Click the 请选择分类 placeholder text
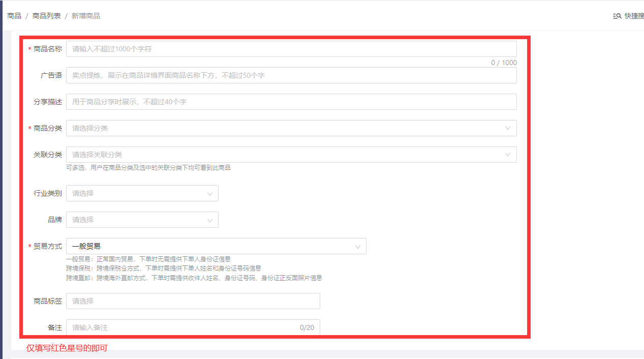The image size is (644, 359). [90, 128]
